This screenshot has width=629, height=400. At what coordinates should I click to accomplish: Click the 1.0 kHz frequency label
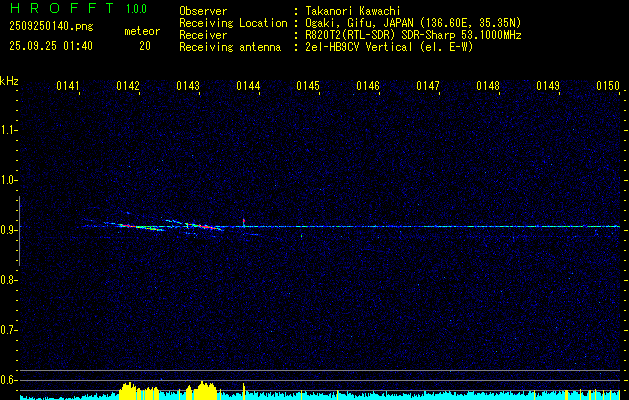coord(8,180)
